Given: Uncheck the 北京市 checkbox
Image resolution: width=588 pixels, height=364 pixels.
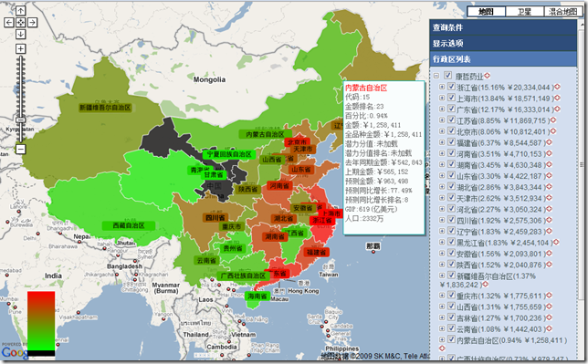Looking at the screenshot, I should (x=451, y=130).
